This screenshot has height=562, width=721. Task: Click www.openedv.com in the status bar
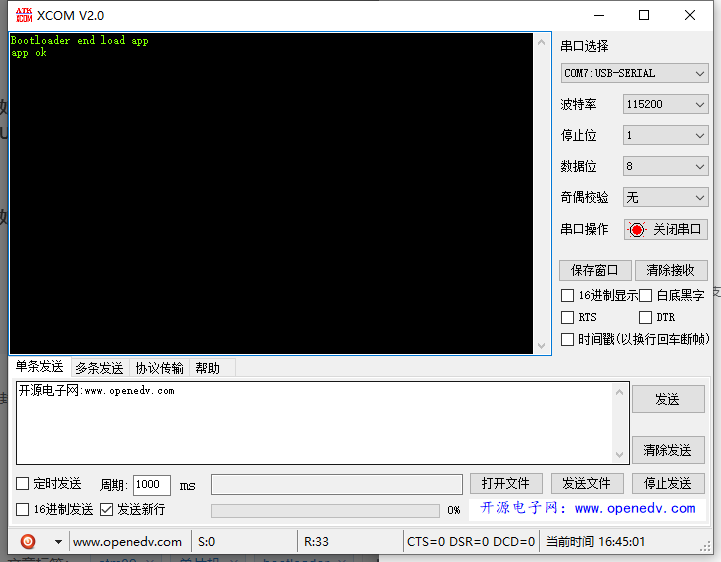[127, 542]
